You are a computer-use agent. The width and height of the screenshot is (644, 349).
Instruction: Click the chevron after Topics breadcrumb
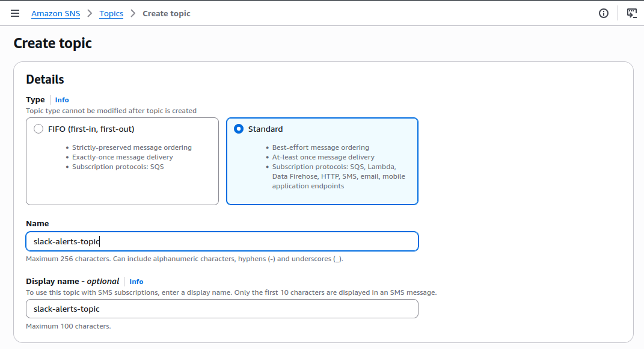(x=133, y=14)
